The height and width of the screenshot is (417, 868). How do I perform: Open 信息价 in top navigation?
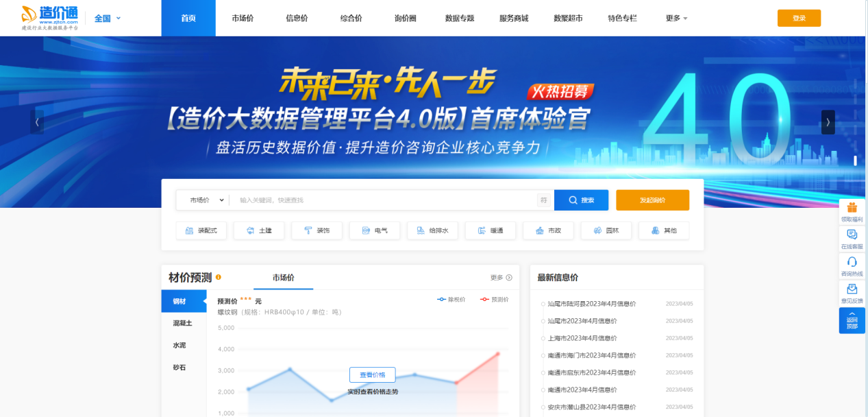point(297,18)
